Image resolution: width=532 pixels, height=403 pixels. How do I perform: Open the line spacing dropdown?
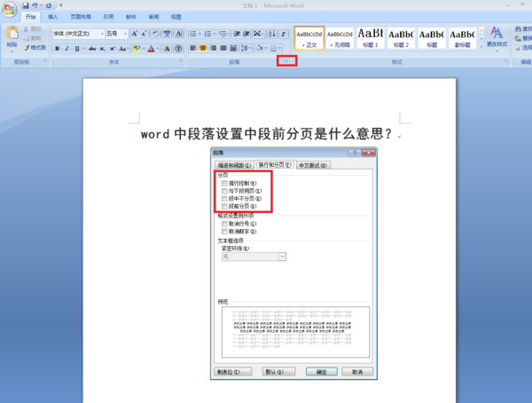(x=246, y=48)
